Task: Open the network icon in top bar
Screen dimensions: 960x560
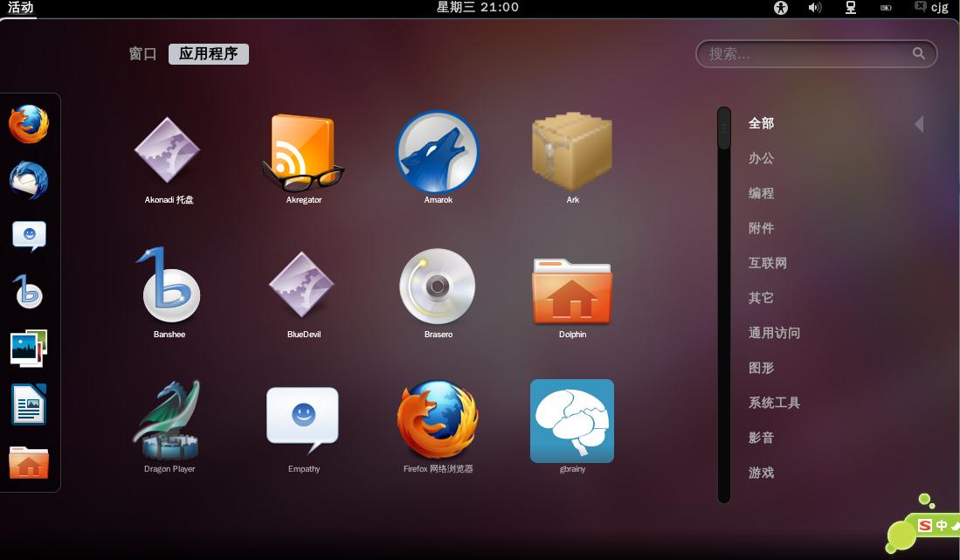Action: click(851, 8)
